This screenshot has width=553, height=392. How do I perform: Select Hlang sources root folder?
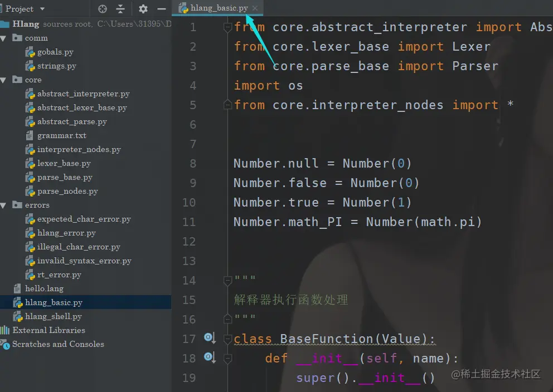coord(86,24)
